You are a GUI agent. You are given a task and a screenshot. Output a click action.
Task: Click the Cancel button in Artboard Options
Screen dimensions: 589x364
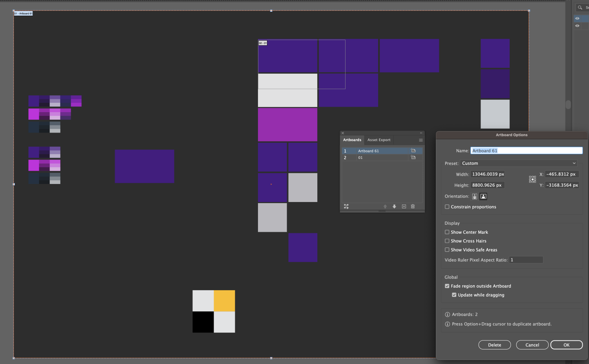point(532,345)
